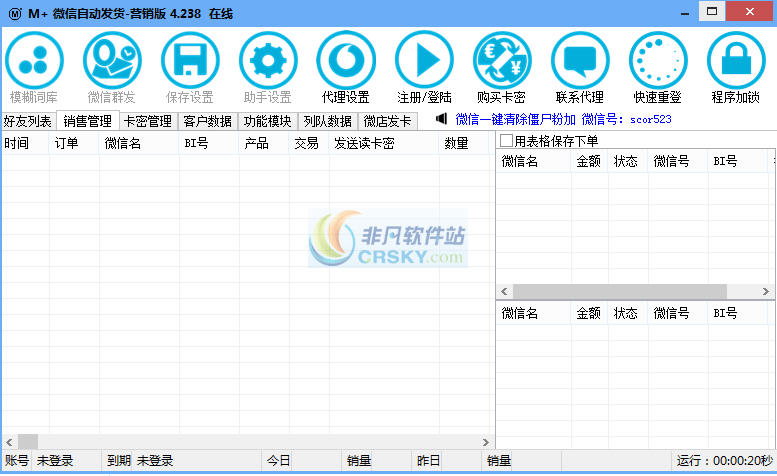The image size is (777, 476).
Task: Enable 用表格保存下单 checkbox
Action: (x=506, y=141)
